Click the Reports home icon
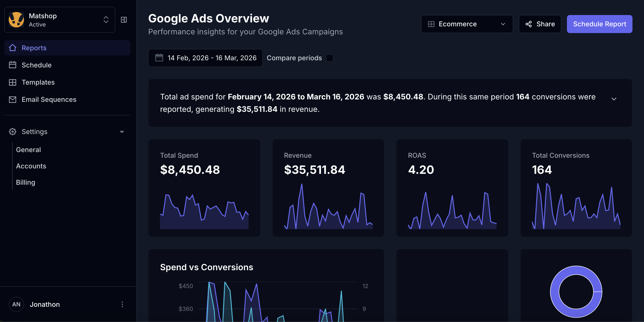Viewport: 644px width, 322px height. tap(12, 48)
